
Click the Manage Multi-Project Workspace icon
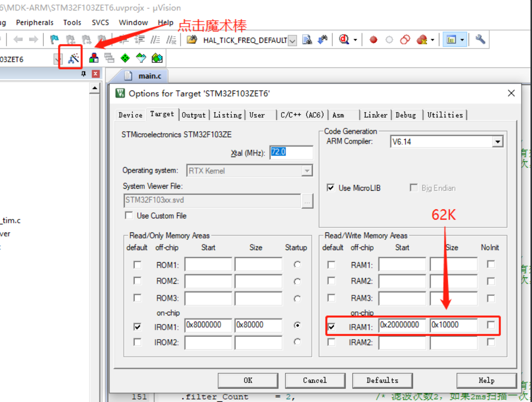(x=109, y=58)
